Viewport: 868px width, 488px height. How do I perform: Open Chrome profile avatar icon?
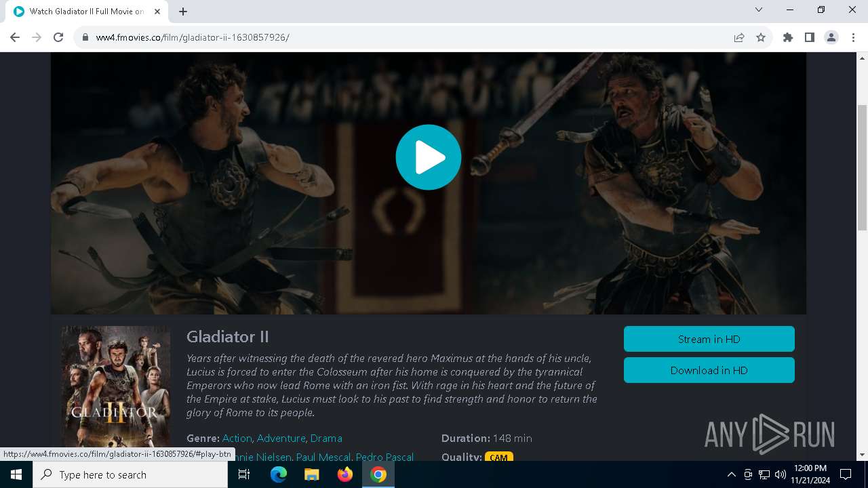point(831,37)
